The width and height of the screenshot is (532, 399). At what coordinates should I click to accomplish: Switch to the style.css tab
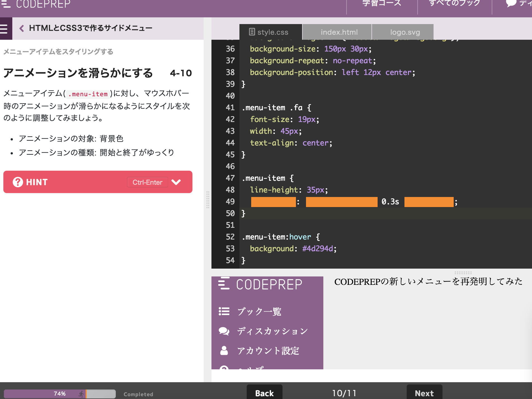(x=271, y=32)
